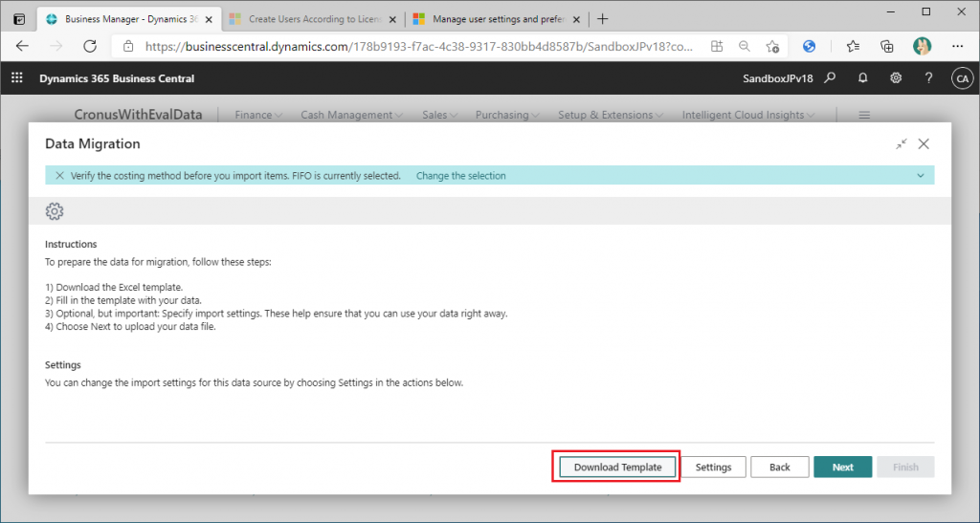Click the Next button
The width and height of the screenshot is (980, 523).
click(x=842, y=467)
